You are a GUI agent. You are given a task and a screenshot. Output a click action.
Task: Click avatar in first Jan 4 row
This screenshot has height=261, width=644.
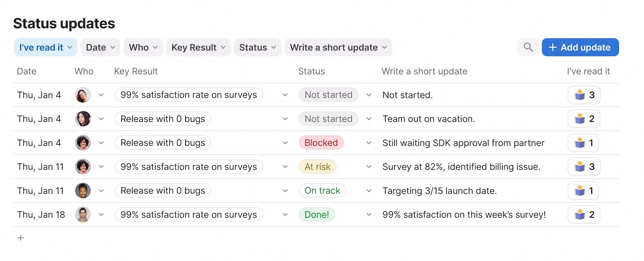coord(83,95)
